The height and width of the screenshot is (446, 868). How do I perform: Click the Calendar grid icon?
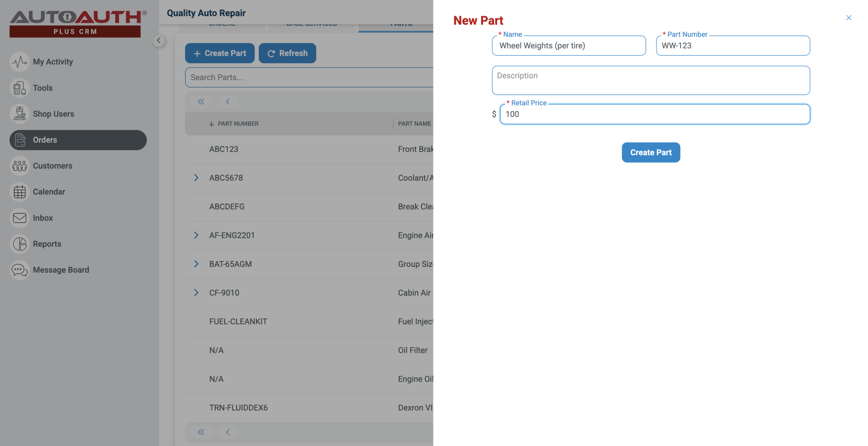(x=19, y=192)
